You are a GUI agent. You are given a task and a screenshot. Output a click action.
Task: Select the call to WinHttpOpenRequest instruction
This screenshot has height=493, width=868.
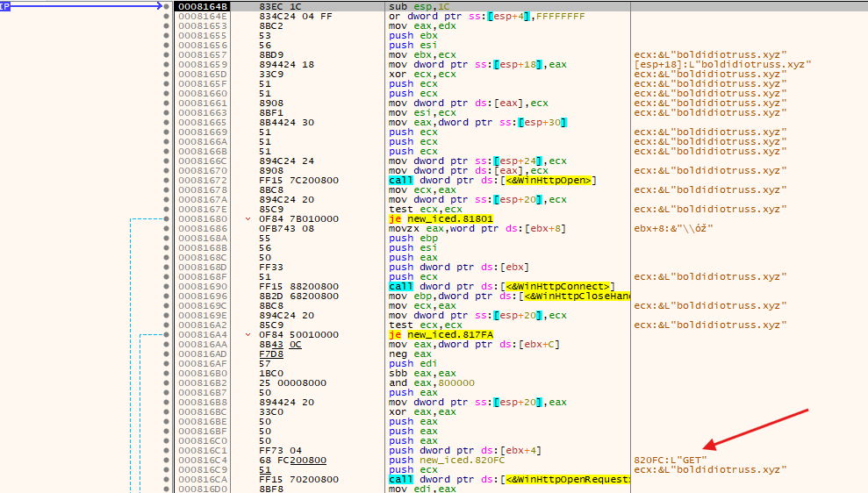pyautogui.click(x=509, y=480)
